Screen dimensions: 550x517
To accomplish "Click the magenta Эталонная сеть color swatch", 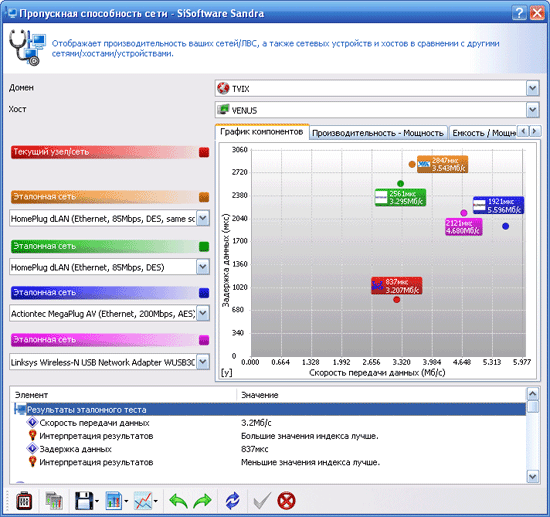I will click(204, 340).
